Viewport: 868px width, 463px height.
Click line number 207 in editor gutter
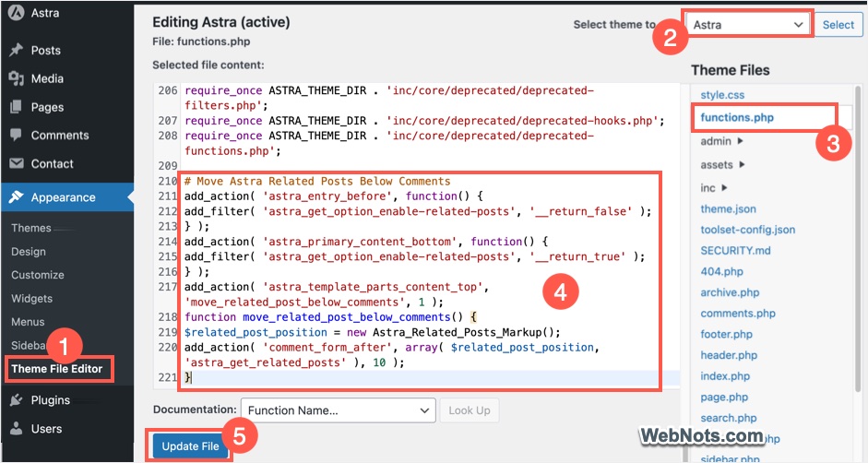[168, 121]
